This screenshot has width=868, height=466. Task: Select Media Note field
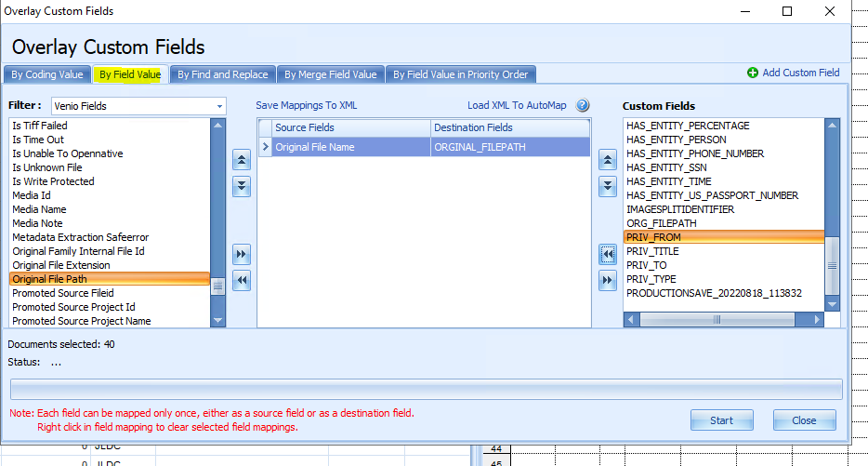point(110,223)
